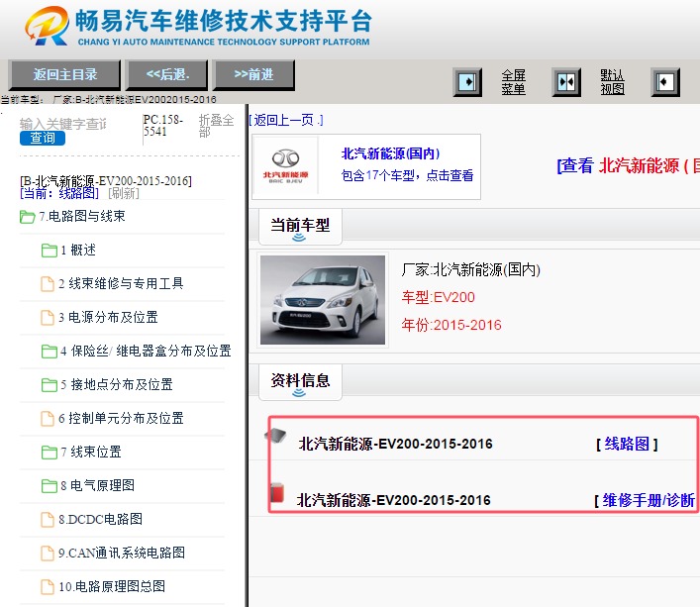Click the folder icon beside 8 电气原理图

[50, 486]
